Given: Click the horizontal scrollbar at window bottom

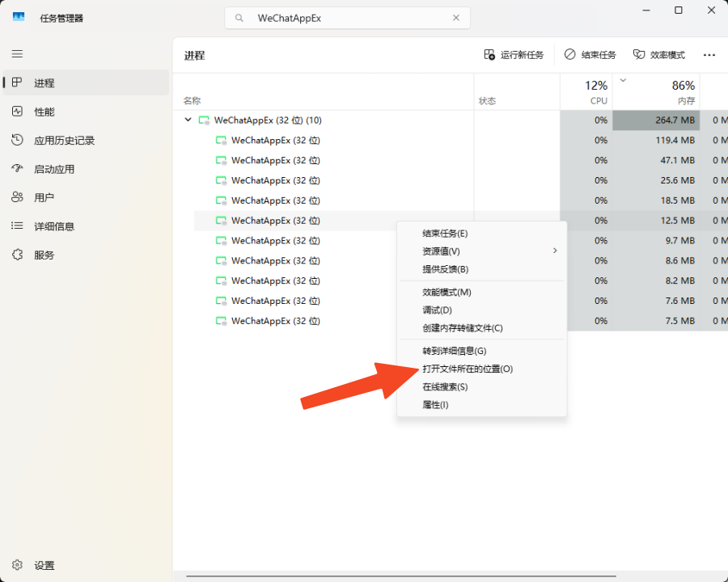Looking at the screenshot, I should pyautogui.click(x=401, y=576).
